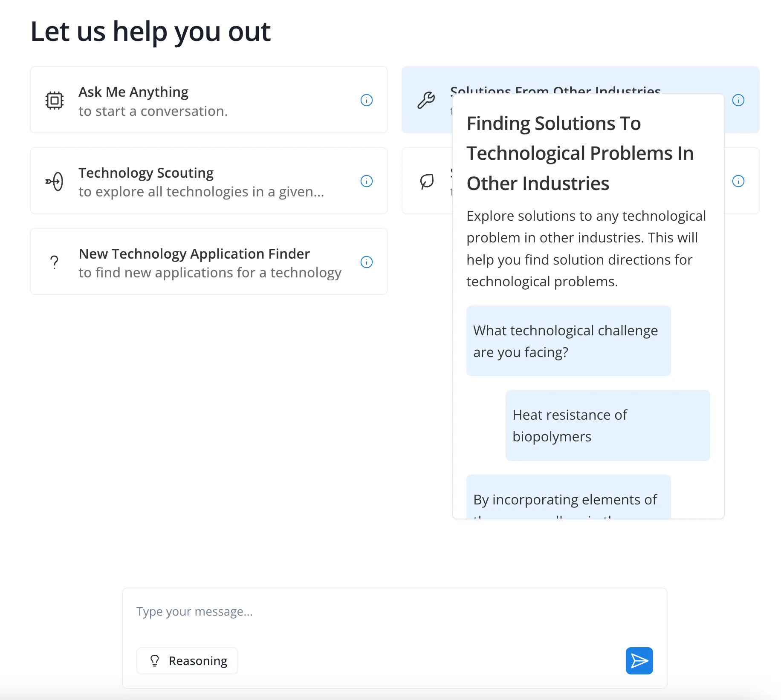Viewport: 781px width, 700px height.
Task: Open info for Technology Scouting card
Action: (367, 181)
